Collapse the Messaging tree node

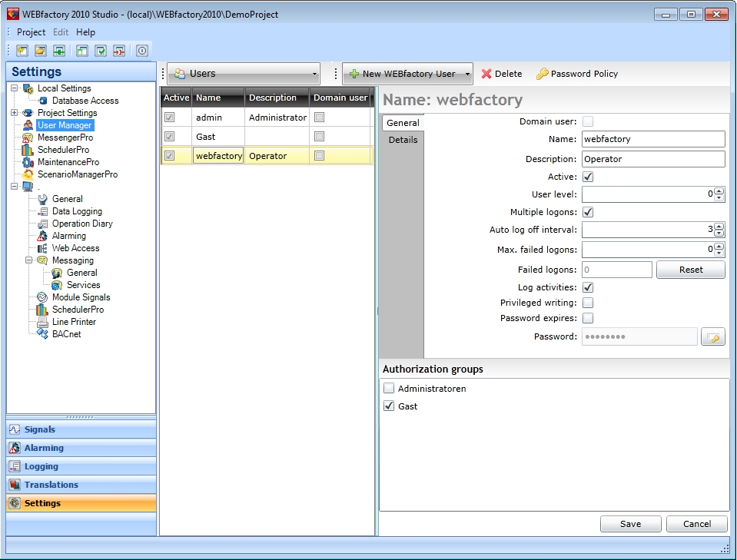click(29, 260)
